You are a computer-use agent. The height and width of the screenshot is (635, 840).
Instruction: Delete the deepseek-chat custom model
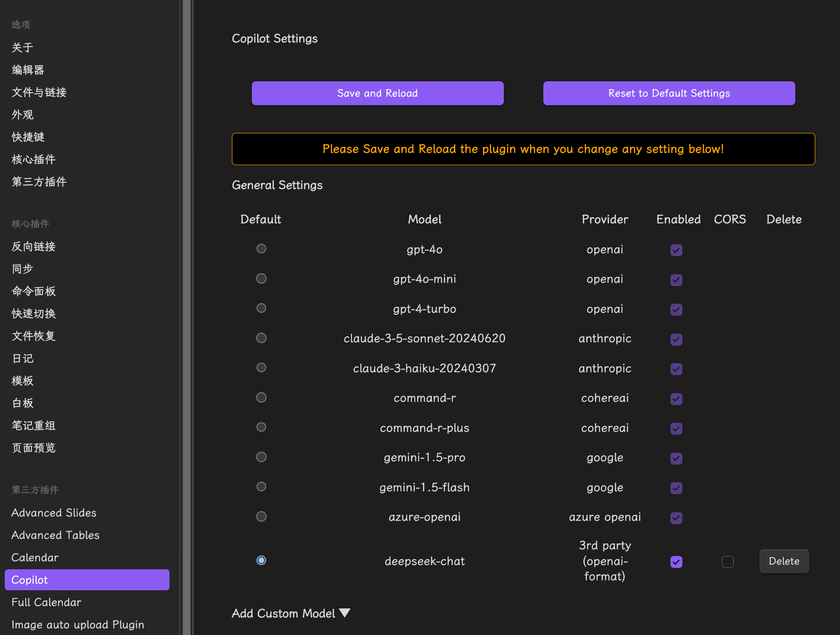783,561
